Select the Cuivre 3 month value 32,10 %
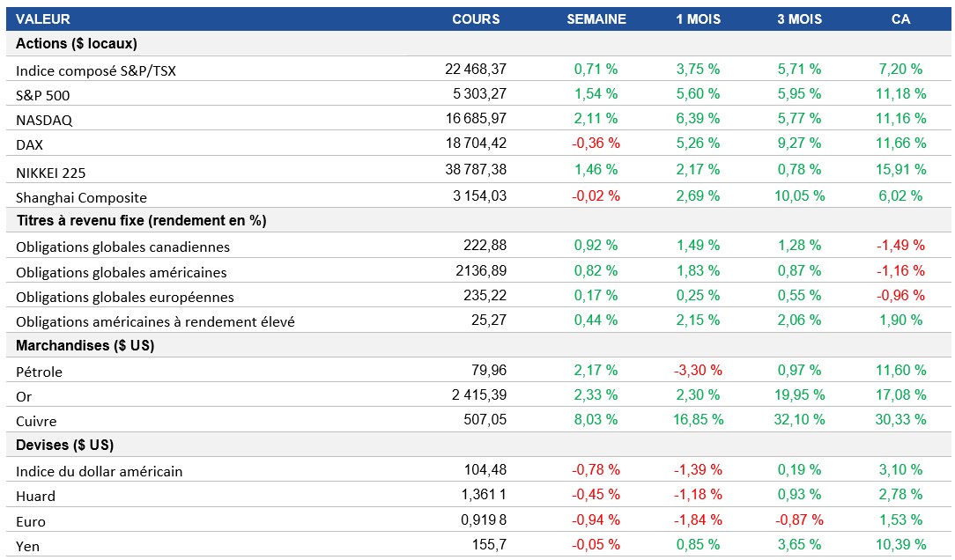The image size is (955, 560). click(x=799, y=419)
